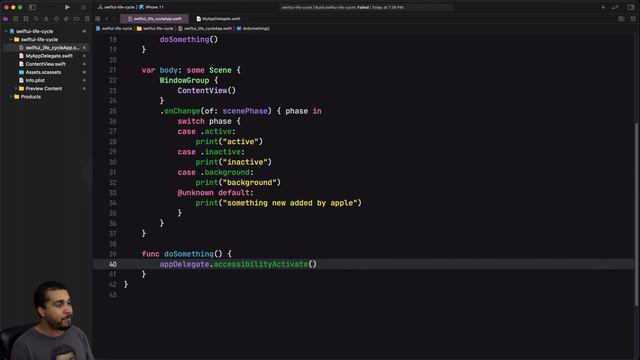Select swiftui_life_cycleApp.swift in the navigator
The width and height of the screenshot is (640, 360).
pos(46,48)
